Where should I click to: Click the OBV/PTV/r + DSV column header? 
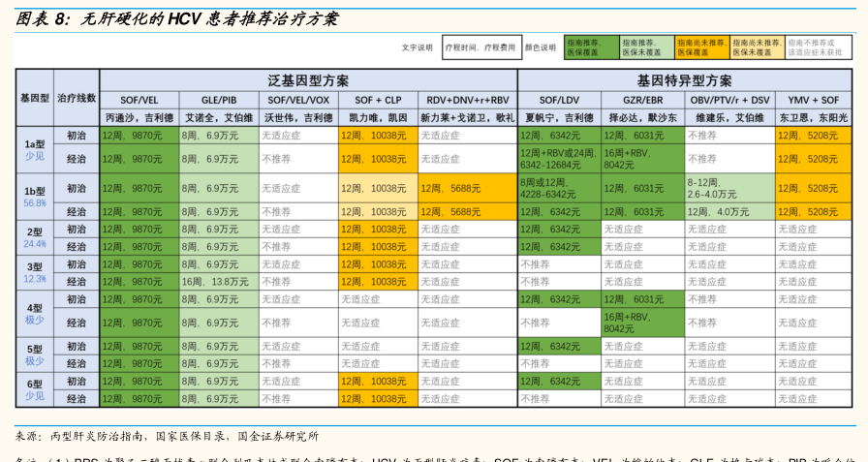tap(729, 100)
